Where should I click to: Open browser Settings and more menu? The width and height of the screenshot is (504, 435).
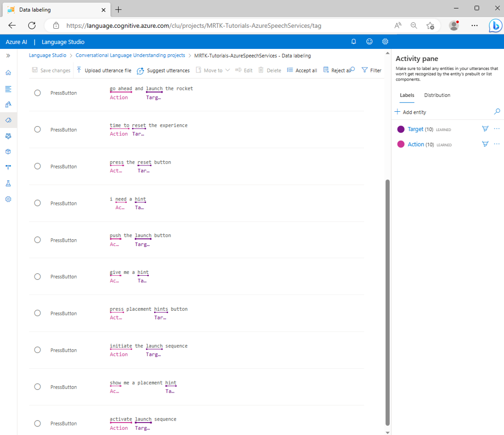tap(474, 25)
